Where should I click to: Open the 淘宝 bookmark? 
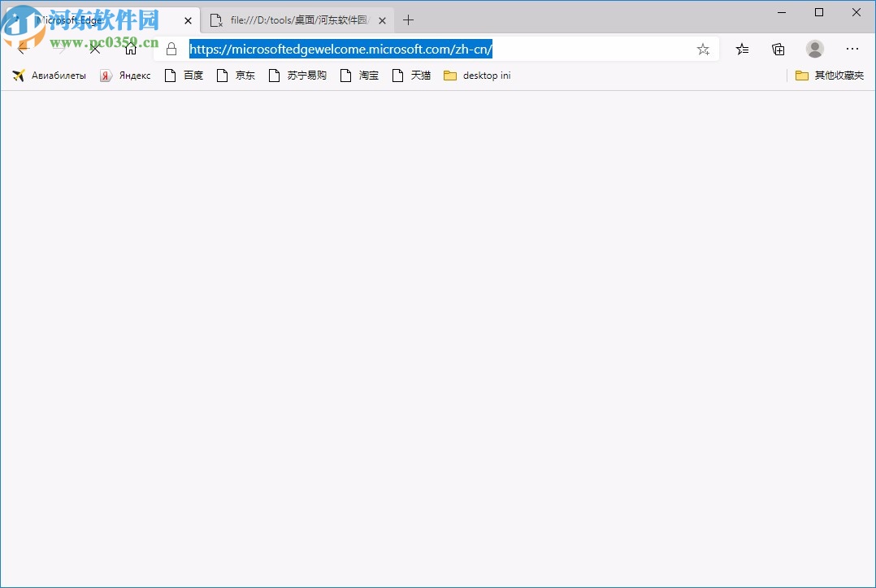(x=359, y=76)
